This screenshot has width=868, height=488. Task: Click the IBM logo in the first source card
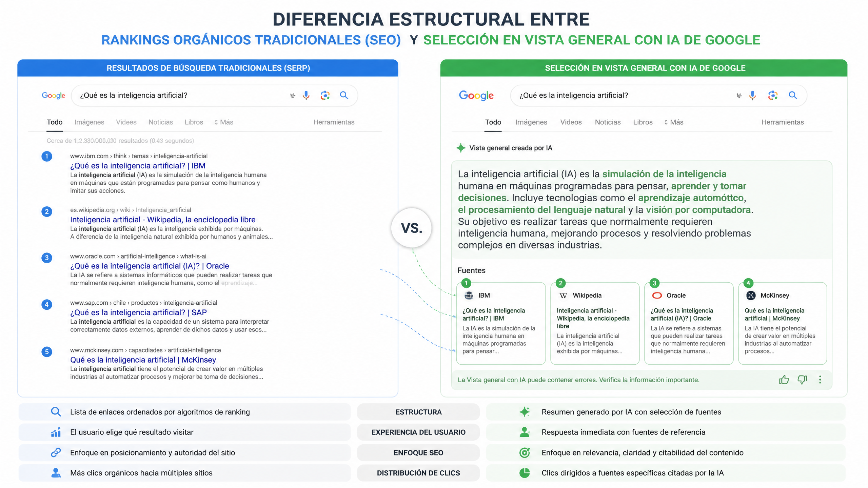(469, 296)
